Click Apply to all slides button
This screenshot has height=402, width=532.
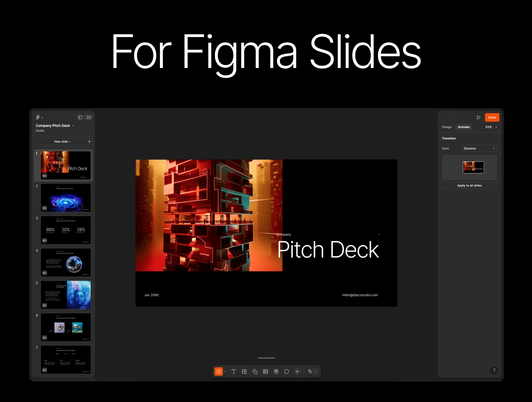(x=469, y=186)
